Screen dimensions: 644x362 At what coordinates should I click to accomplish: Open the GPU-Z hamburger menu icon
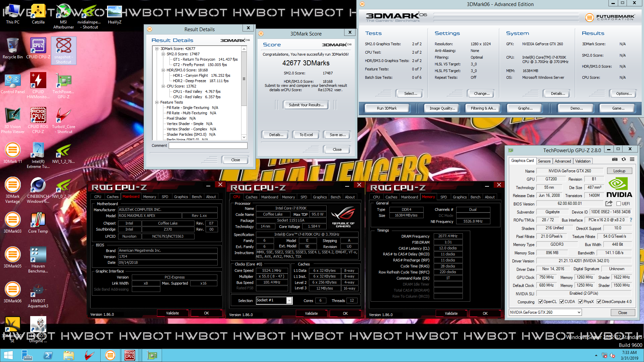(632, 160)
